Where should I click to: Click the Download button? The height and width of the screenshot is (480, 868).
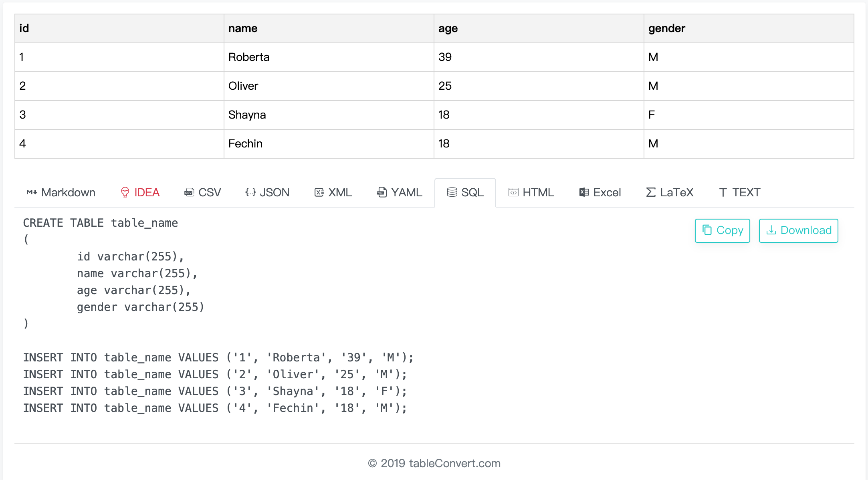tap(798, 230)
